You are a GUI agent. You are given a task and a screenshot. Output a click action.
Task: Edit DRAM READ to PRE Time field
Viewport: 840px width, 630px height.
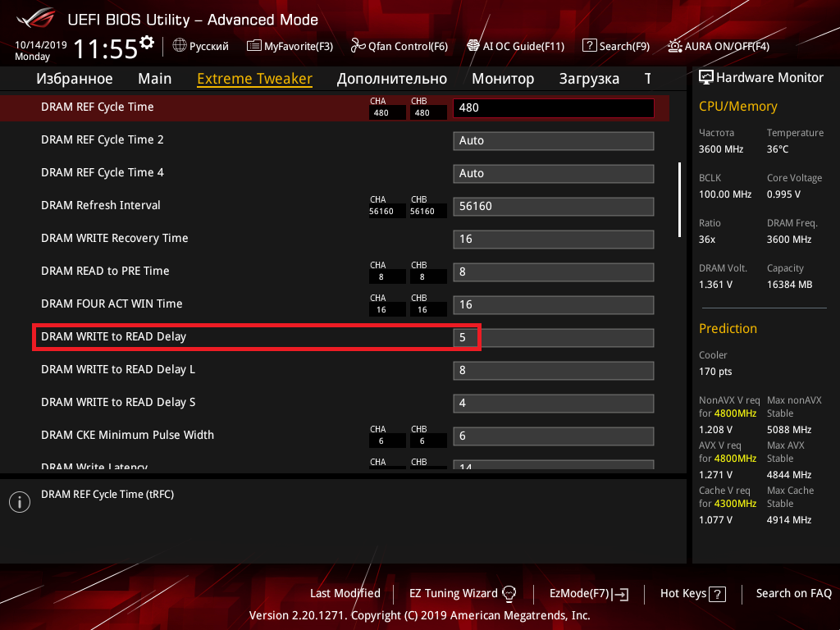[554, 272]
